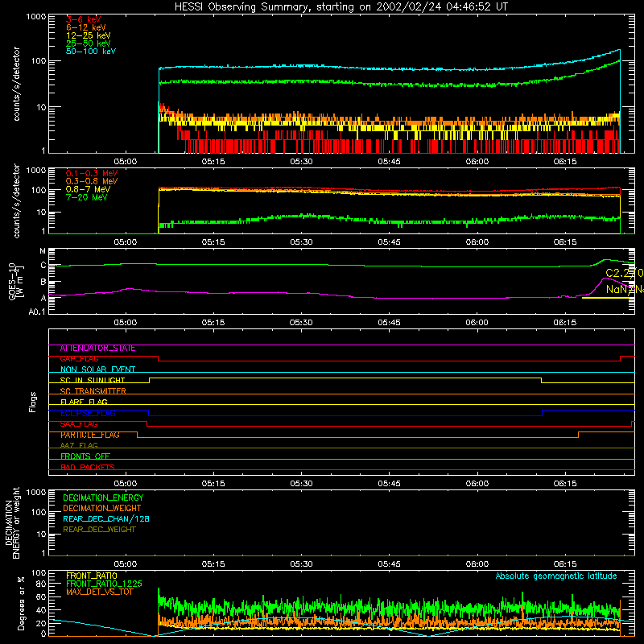Image resolution: width=644 pixels, height=644 pixels.
Task: Click the REAR_DEC_WEIGHT legend label
Action: point(99,530)
